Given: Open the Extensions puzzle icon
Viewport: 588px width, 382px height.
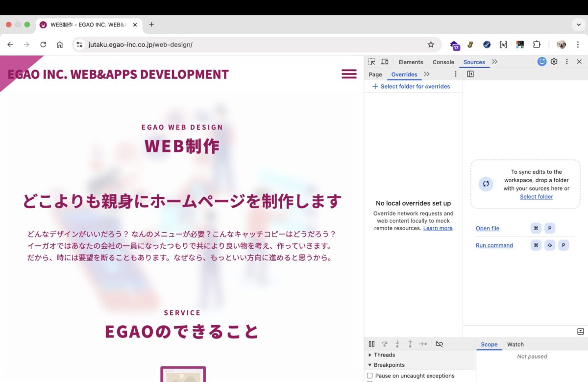Looking at the screenshot, I should 537,45.
